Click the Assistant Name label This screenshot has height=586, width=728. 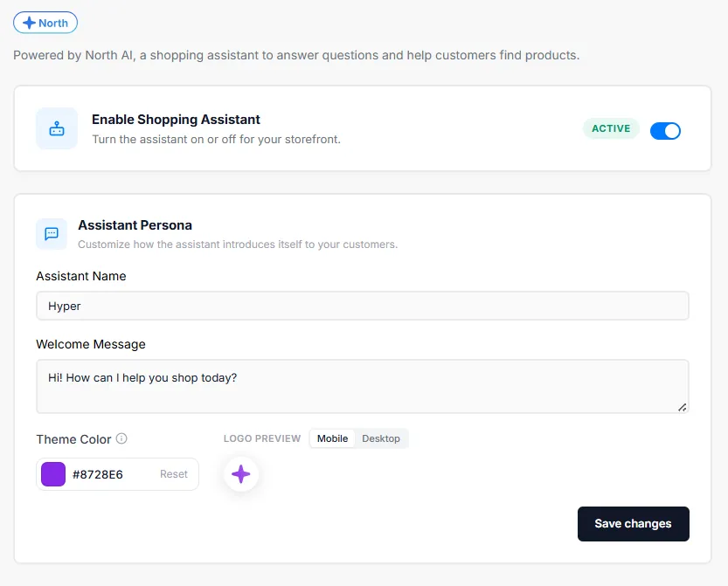pyautogui.click(x=81, y=276)
